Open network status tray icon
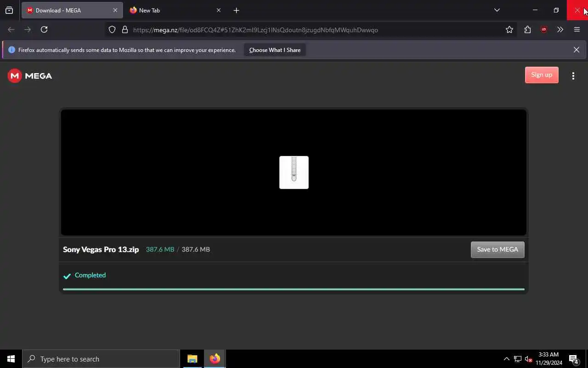 [x=518, y=359]
